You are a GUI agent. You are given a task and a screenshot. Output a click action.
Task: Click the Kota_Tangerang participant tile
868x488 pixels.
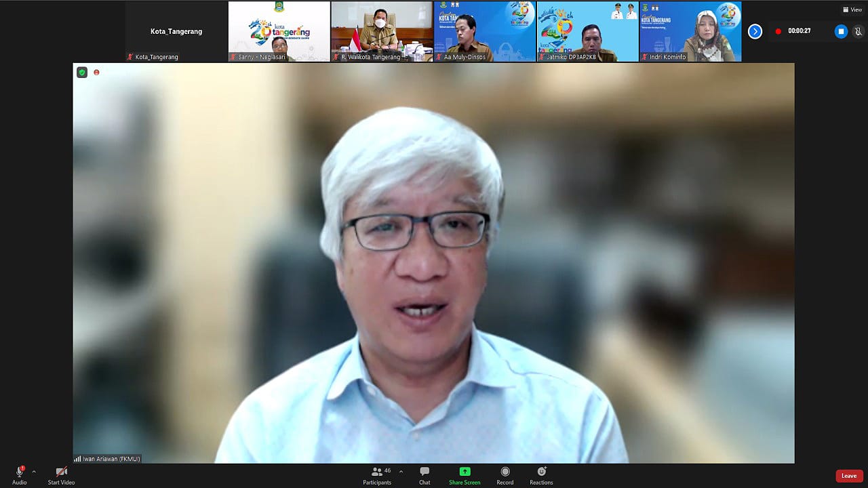(x=176, y=31)
